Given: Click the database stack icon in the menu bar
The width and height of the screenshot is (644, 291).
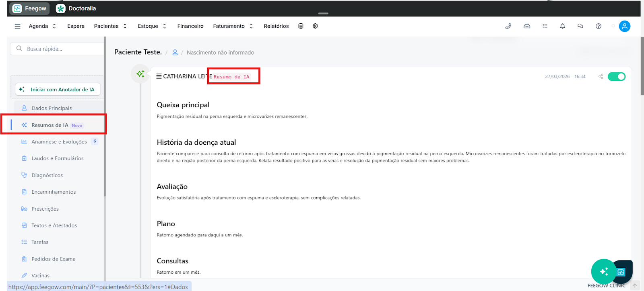Looking at the screenshot, I should [301, 26].
